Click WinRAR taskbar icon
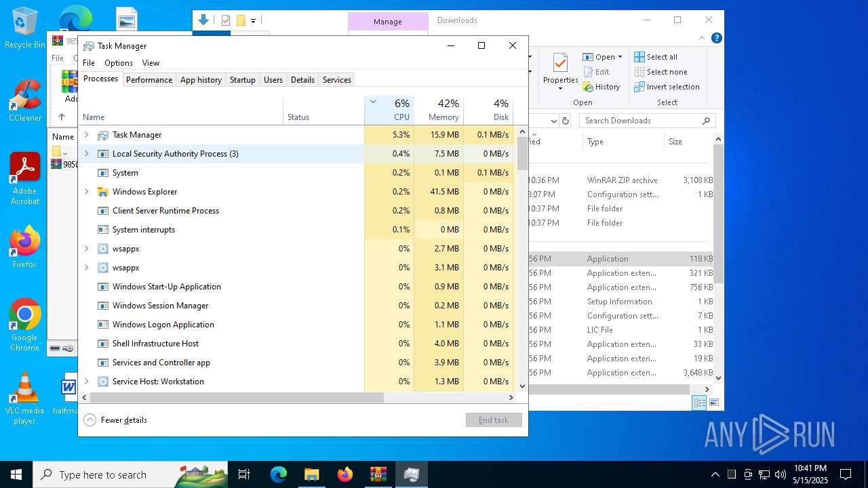Screen dimensions: 868x488 tap(378, 474)
